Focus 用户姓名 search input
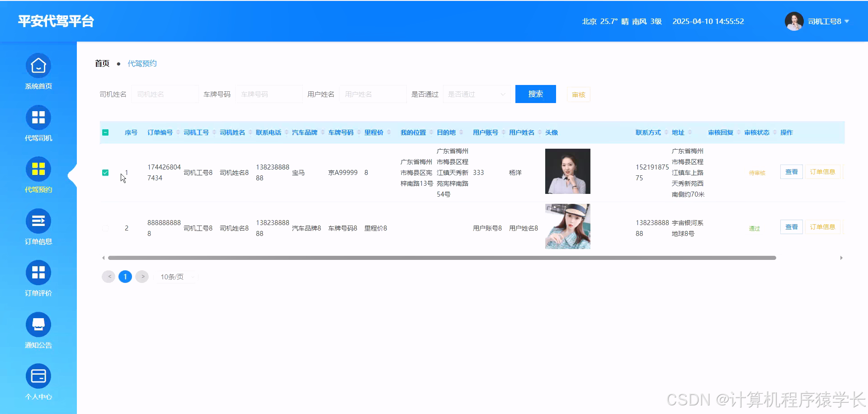 [x=373, y=94]
